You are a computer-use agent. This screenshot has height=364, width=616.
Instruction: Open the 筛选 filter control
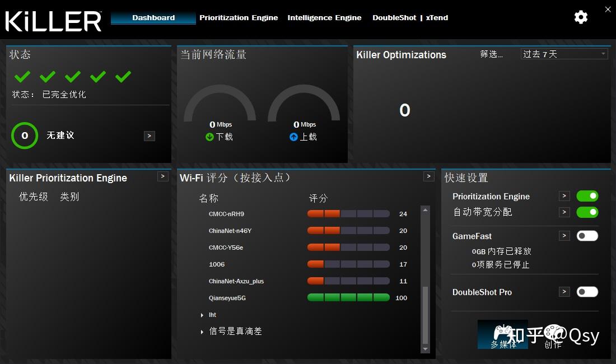point(491,54)
